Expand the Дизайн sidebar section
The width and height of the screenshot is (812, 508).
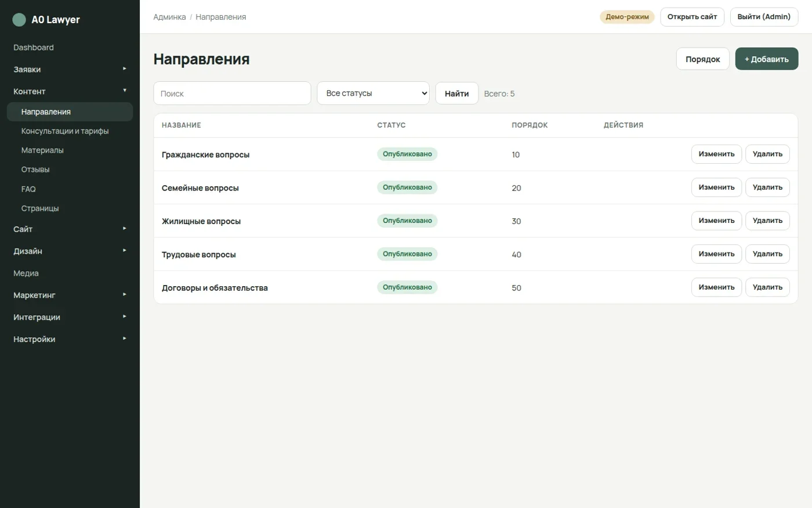coord(70,251)
